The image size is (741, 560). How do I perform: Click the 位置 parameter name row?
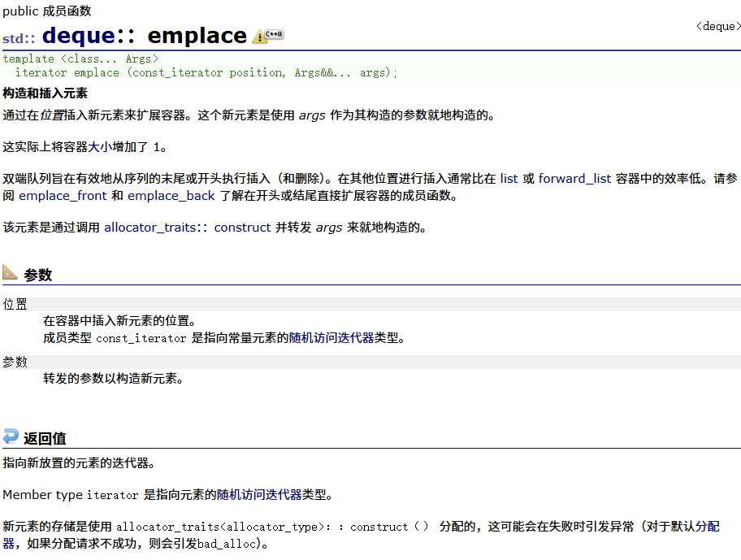pyautogui.click(x=371, y=304)
